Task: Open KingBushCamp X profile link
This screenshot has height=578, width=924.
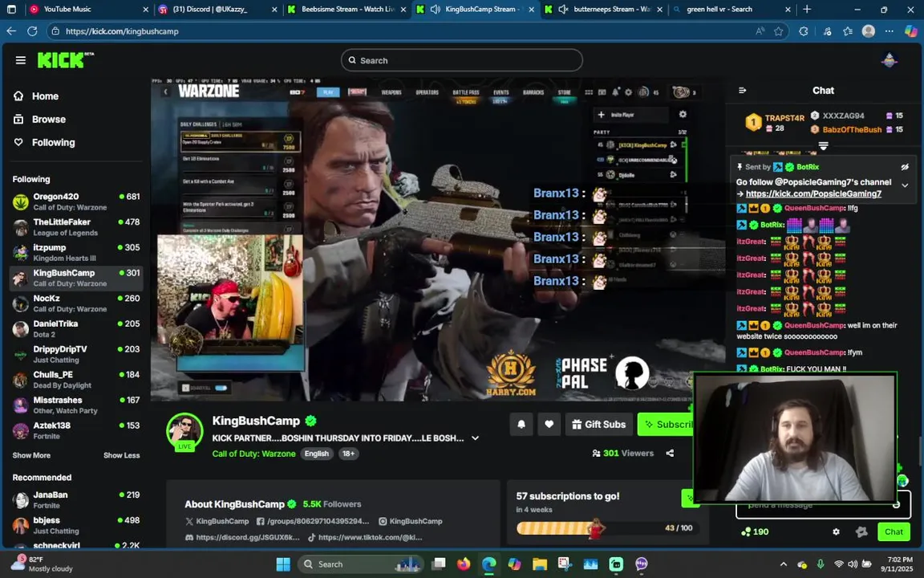Action: [x=217, y=521]
